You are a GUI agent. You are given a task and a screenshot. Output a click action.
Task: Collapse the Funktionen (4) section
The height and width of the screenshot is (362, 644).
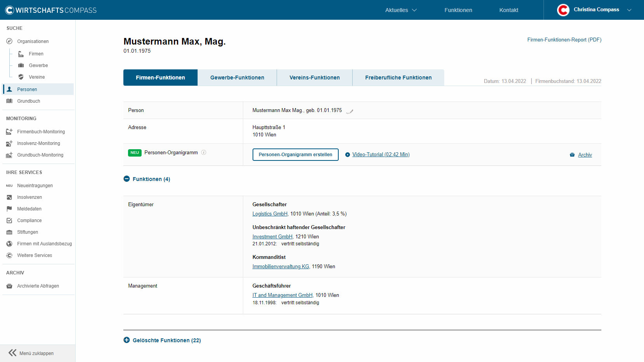[126, 179]
